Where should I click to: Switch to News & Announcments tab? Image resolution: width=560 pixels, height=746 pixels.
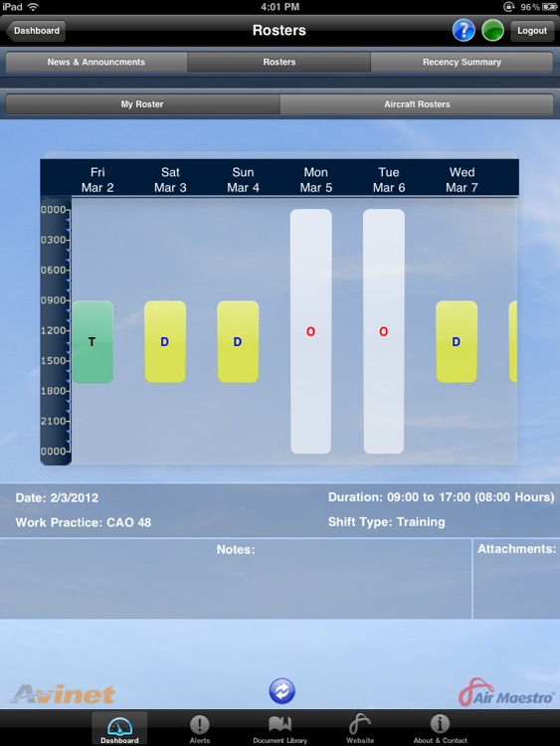coord(96,63)
